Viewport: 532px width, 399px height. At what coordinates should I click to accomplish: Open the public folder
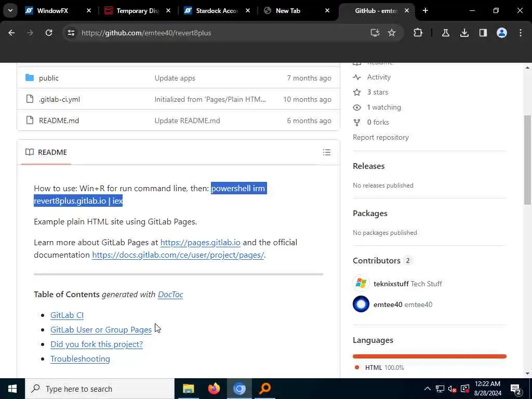(48, 78)
